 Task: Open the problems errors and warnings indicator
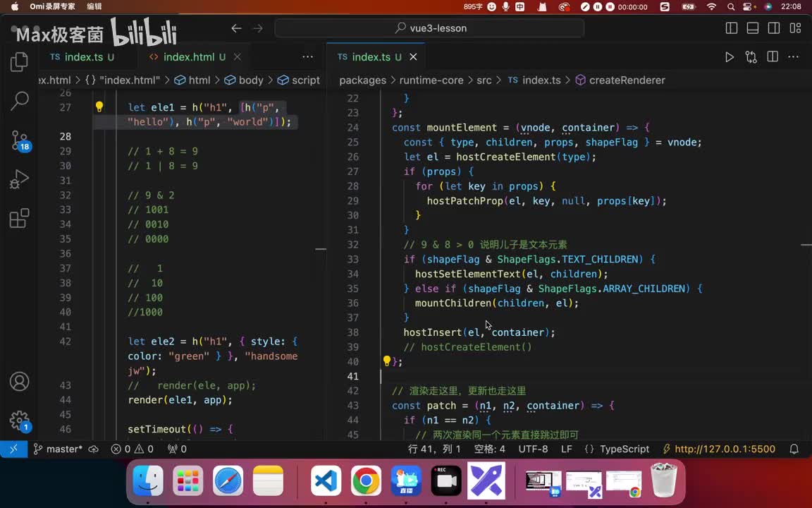(x=132, y=449)
